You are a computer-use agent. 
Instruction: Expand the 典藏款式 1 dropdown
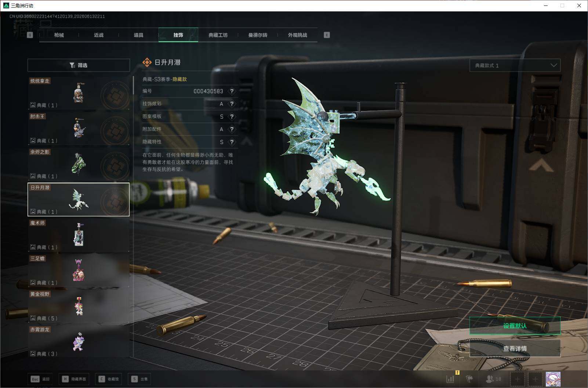click(515, 65)
